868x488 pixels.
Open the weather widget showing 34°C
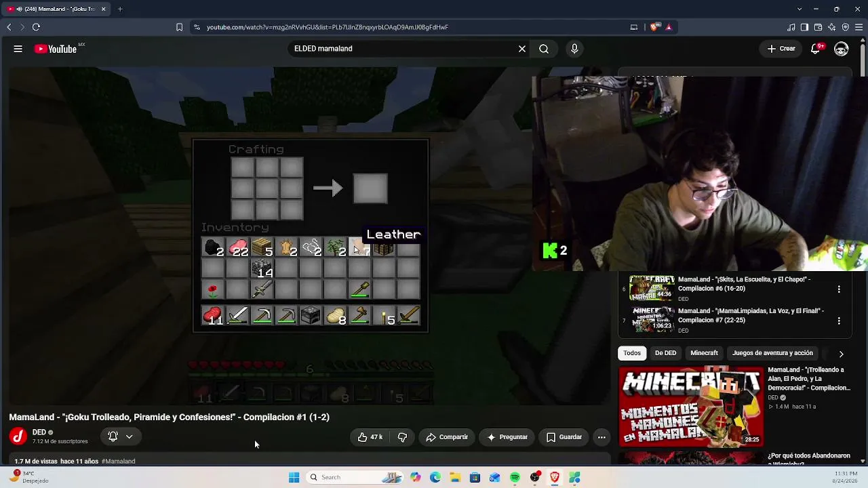[x=29, y=477]
